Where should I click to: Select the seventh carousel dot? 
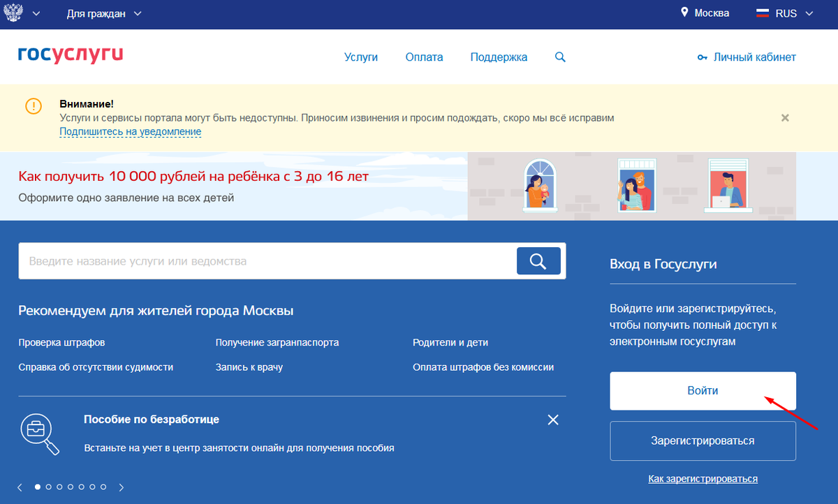(103, 487)
